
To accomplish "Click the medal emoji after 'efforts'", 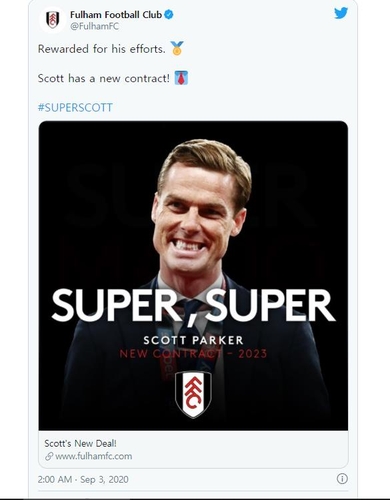I will (177, 49).
